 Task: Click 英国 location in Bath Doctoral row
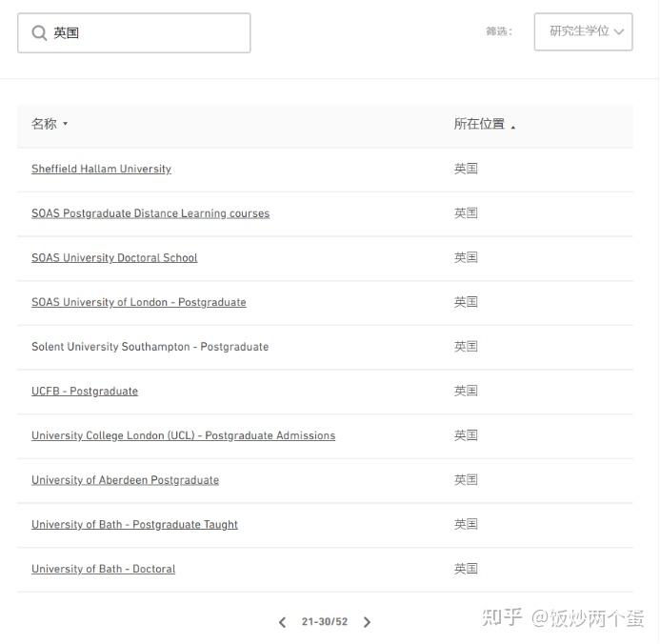[x=466, y=569]
